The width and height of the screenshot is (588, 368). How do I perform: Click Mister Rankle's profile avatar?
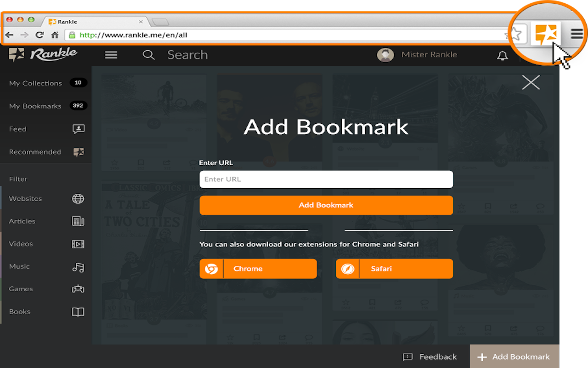[x=385, y=55]
